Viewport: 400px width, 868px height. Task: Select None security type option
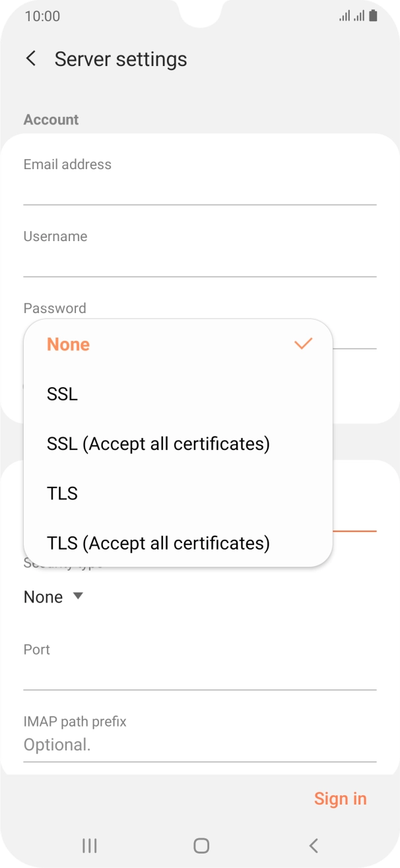pos(69,345)
